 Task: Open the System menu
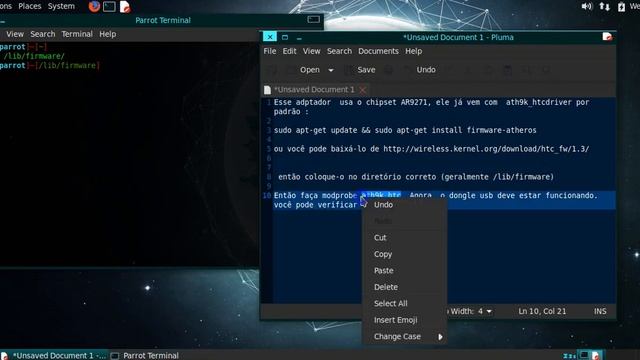[61, 6]
